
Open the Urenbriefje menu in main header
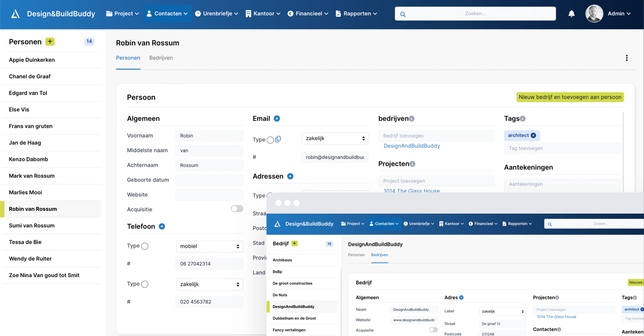[217, 14]
